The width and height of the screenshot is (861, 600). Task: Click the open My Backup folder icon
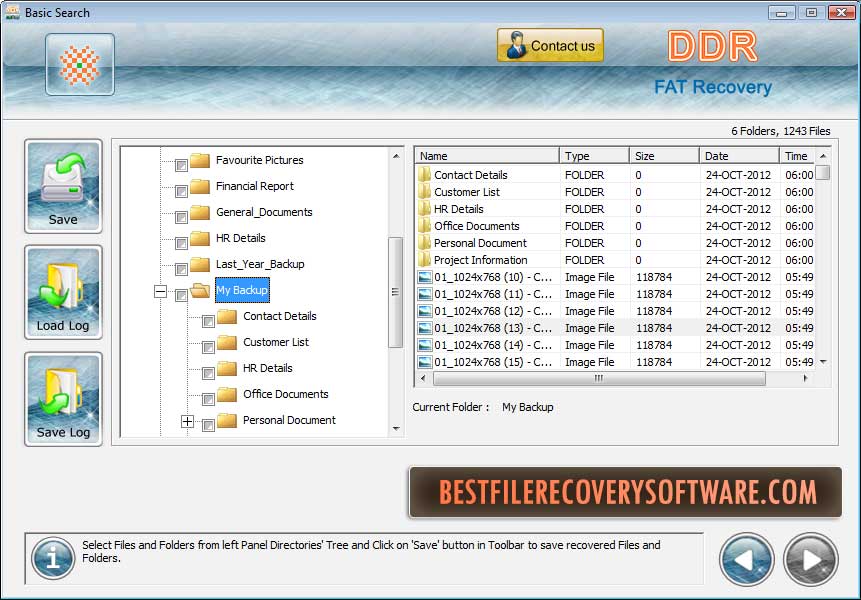point(200,290)
